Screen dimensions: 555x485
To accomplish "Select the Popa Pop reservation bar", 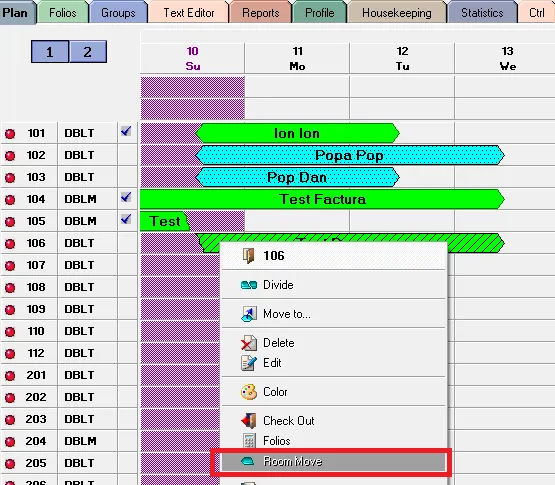I will pos(350,155).
